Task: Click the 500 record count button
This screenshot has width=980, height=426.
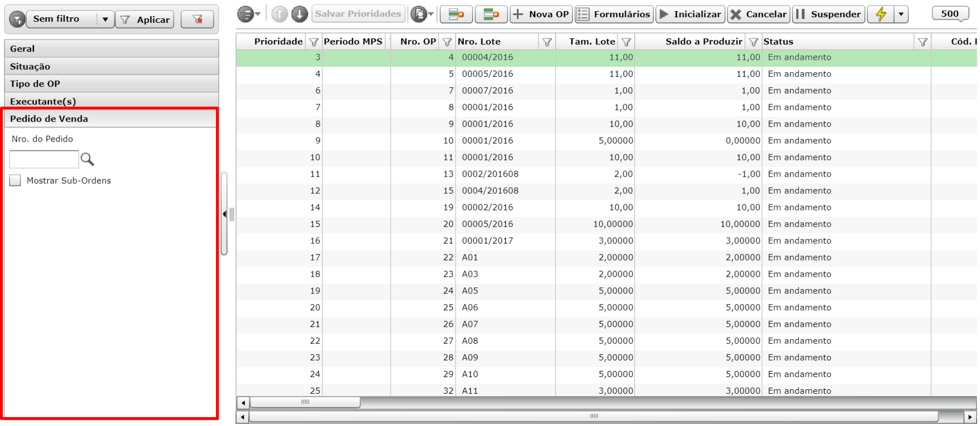Action: 949,14
